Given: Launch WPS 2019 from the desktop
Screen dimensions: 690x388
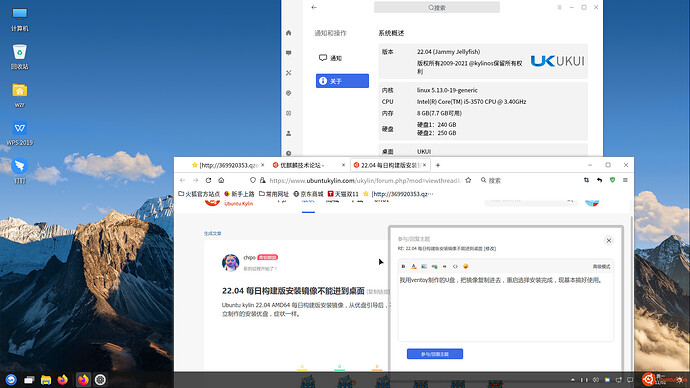Looking at the screenshot, I should [19, 133].
